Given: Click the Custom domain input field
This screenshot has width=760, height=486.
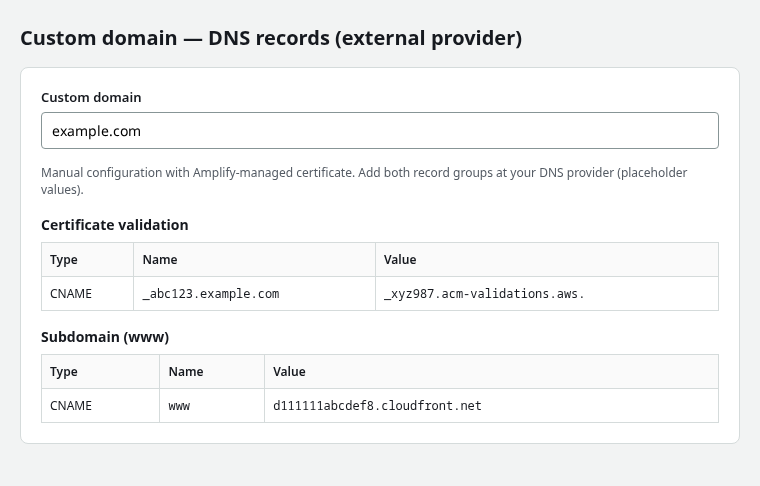Looking at the screenshot, I should tap(380, 130).
